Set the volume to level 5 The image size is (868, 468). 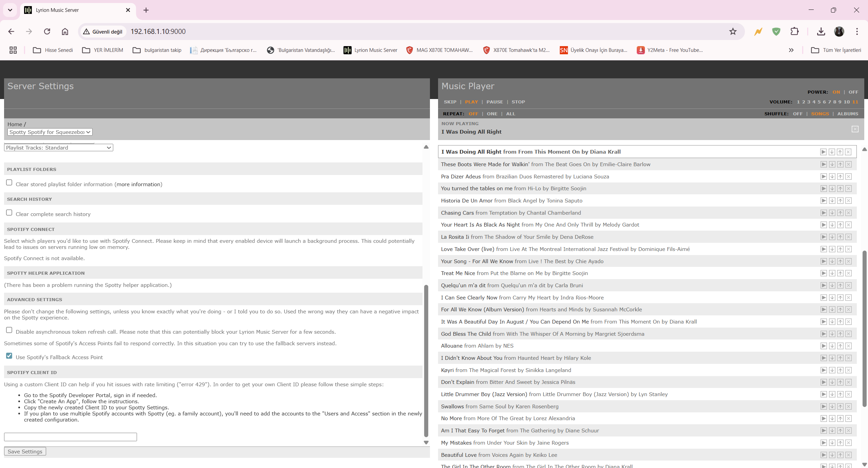pyautogui.click(x=819, y=102)
